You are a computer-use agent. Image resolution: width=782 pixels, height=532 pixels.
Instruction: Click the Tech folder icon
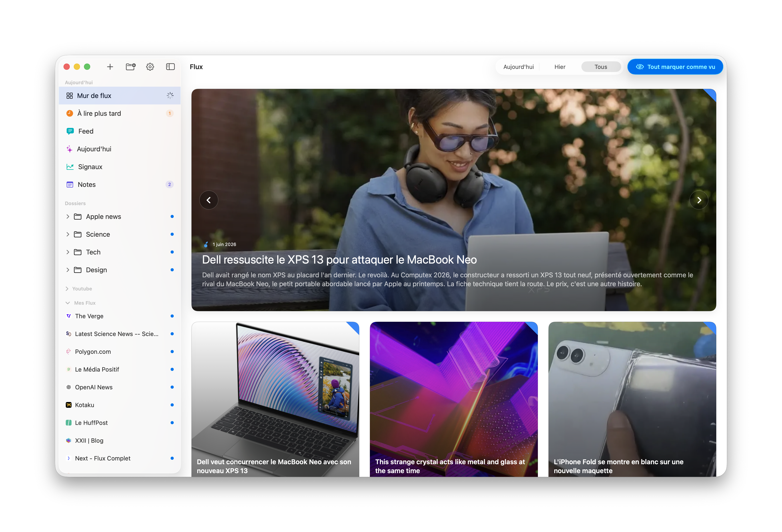pyautogui.click(x=78, y=252)
